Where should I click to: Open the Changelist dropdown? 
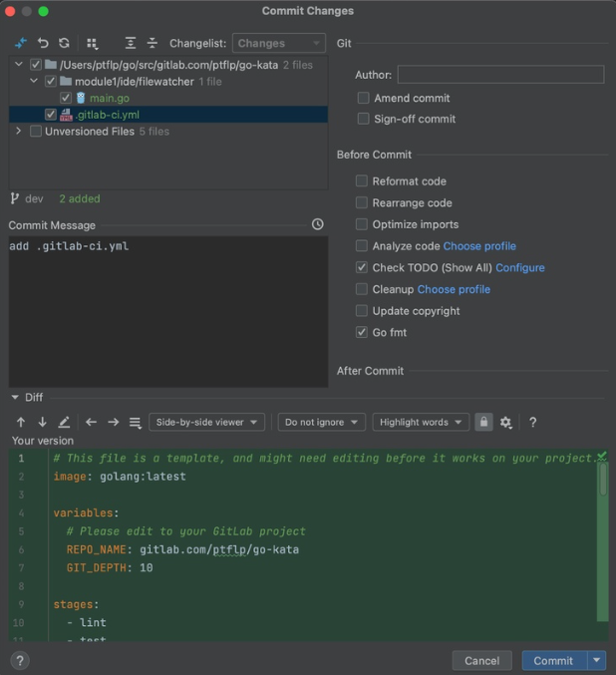[278, 44]
